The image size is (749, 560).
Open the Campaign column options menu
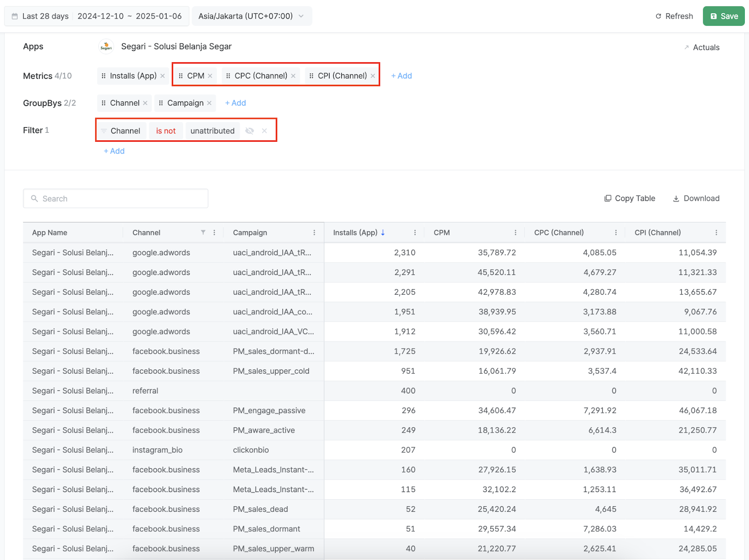pyautogui.click(x=314, y=233)
